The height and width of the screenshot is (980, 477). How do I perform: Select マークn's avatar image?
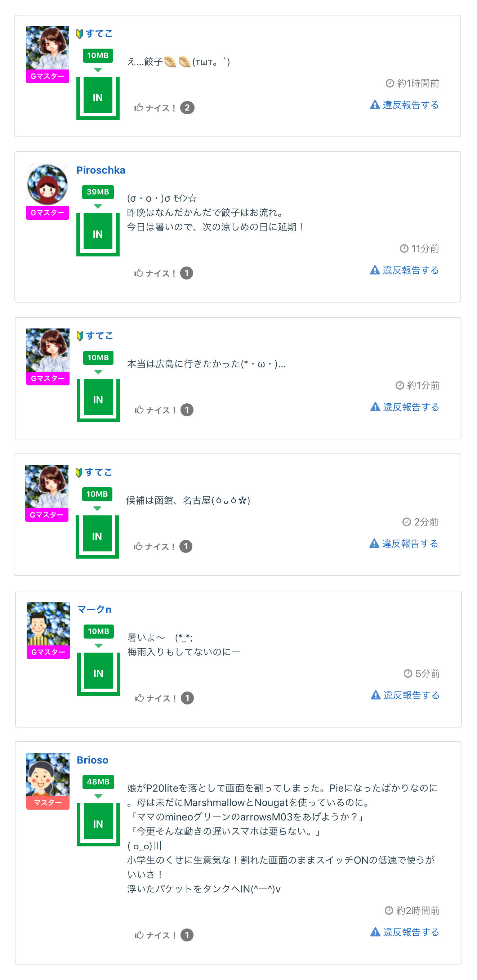pos(48,623)
